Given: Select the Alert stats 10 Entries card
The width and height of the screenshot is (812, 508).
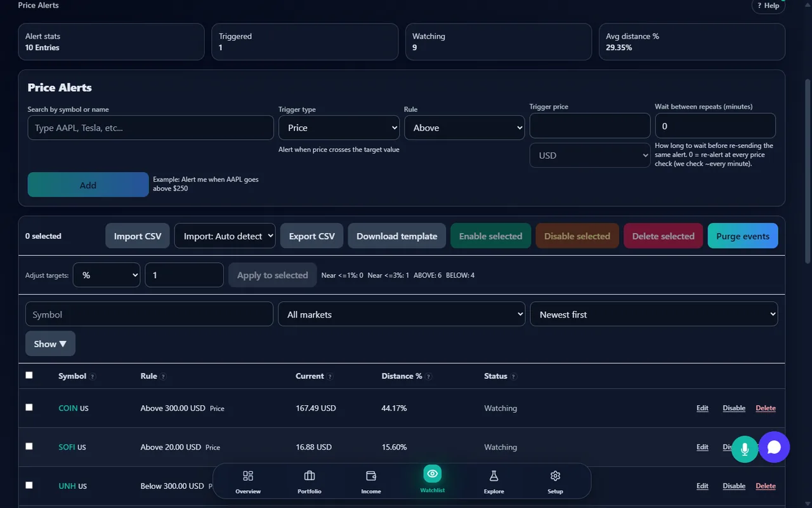Looking at the screenshot, I should [111, 42].
